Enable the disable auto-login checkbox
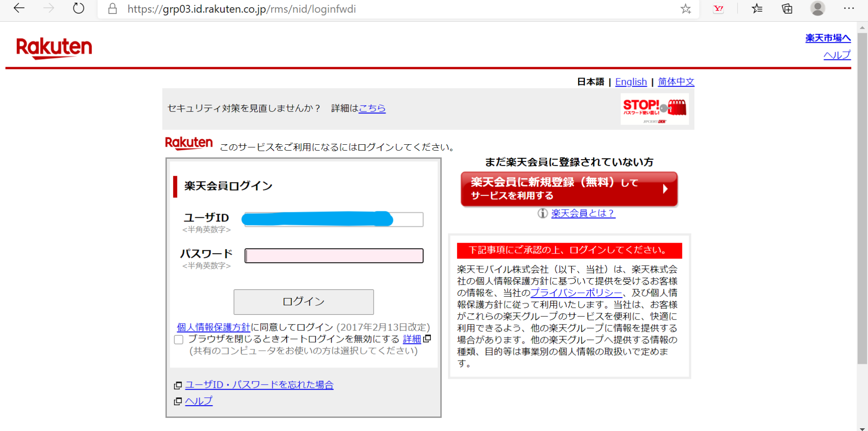This screenshot has height=431, width=868. [x=179, y=340]
